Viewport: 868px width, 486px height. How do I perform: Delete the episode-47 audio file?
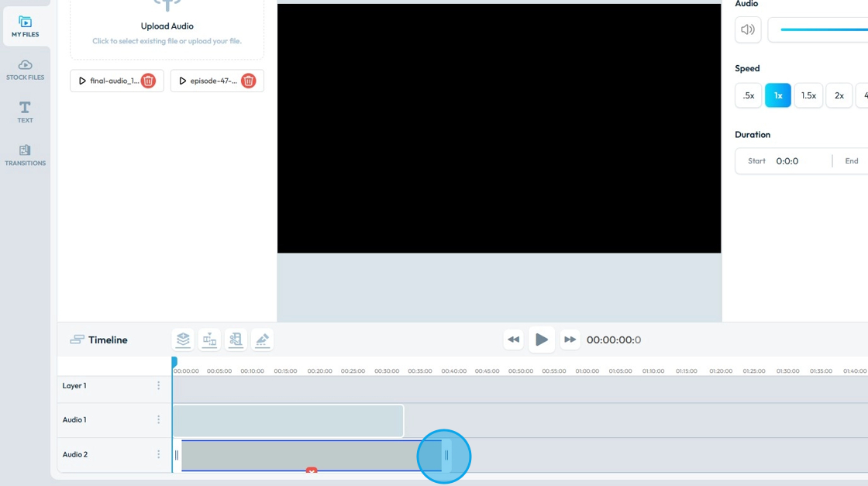pyautogui.click(x=249, y=81)
